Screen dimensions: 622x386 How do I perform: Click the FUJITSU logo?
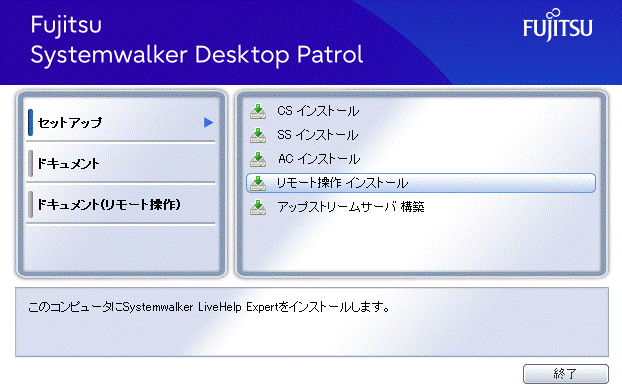[557, 25]
